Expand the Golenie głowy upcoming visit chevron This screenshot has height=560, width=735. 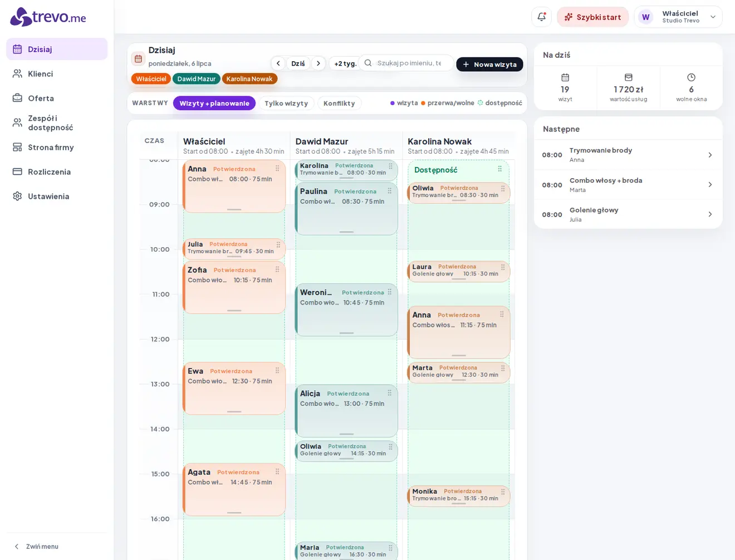pos(710,214)
